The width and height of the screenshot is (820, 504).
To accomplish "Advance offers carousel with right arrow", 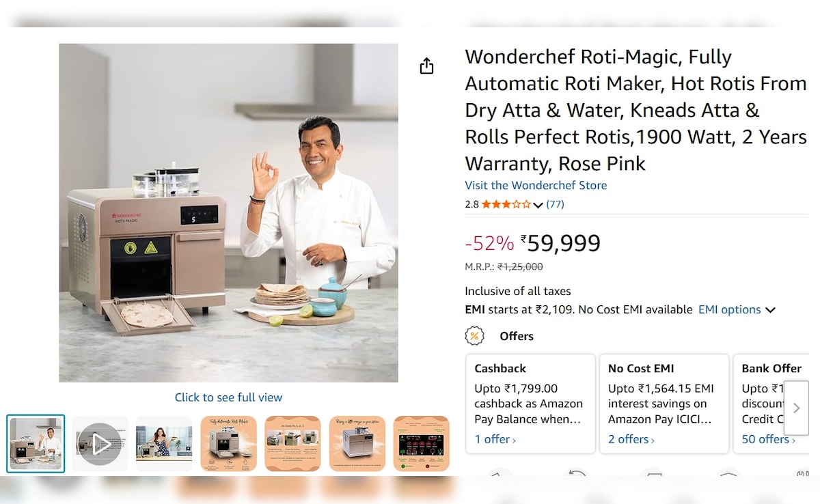I will [x=796, y=408].
